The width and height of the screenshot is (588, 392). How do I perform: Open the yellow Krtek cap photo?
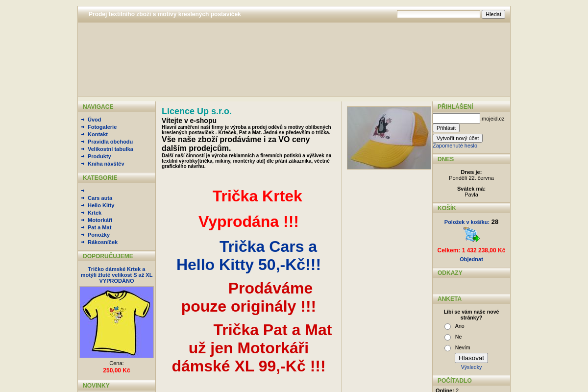(x=389, y=138)
